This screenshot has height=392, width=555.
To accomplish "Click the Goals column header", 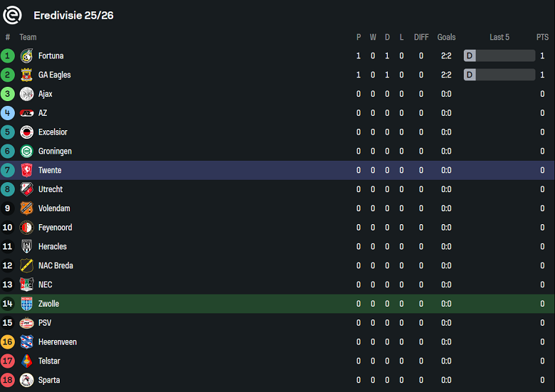I will coord(446,37).
